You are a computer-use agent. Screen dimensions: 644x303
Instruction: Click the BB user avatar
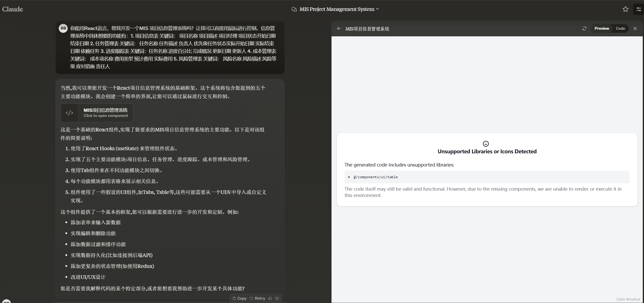coord(63,28)
